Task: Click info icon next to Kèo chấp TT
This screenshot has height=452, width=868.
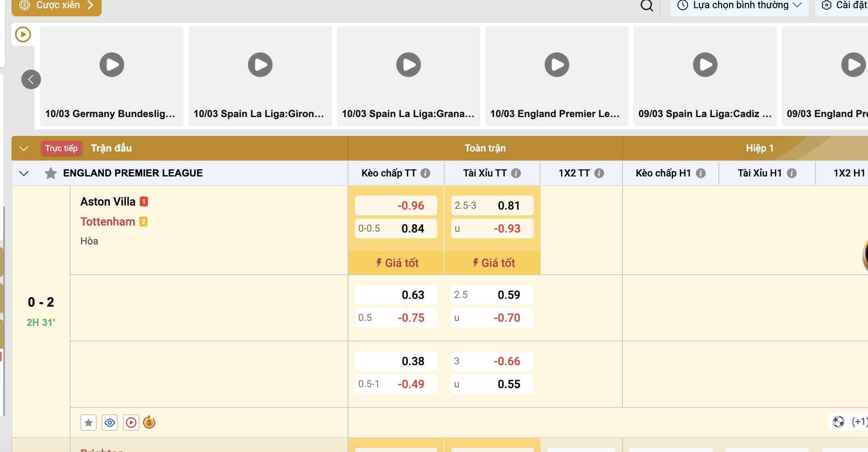Action: [x=426, y=173]
